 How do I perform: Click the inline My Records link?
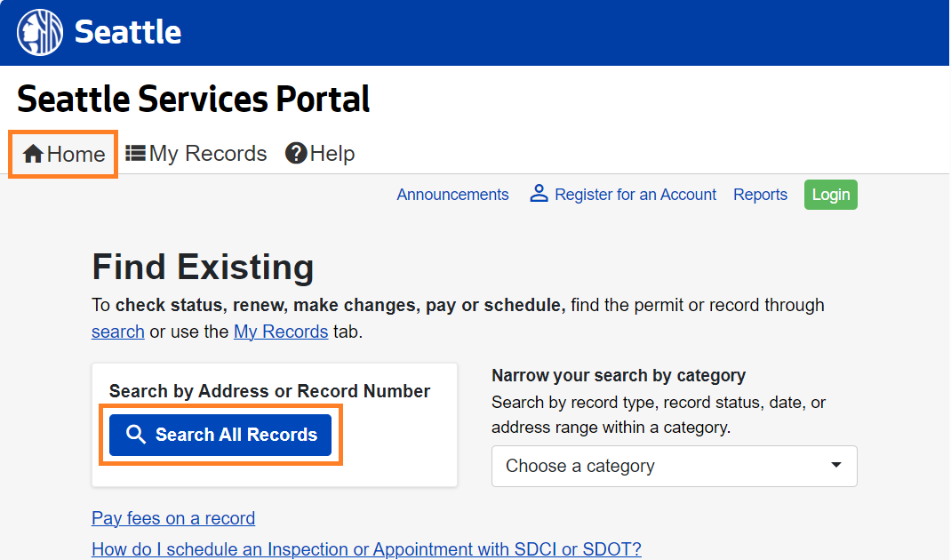pyautogui.click(x=281, y=332)
